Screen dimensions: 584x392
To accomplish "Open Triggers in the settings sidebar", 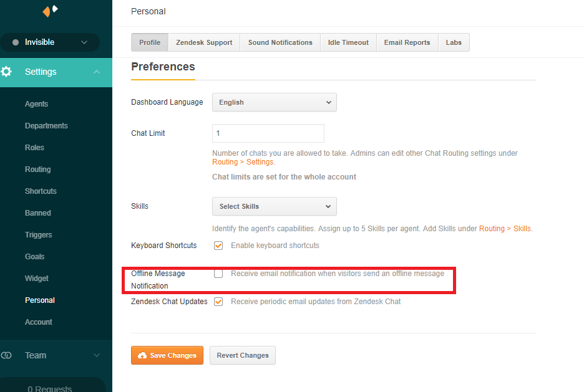I will (x=39, y=235).
